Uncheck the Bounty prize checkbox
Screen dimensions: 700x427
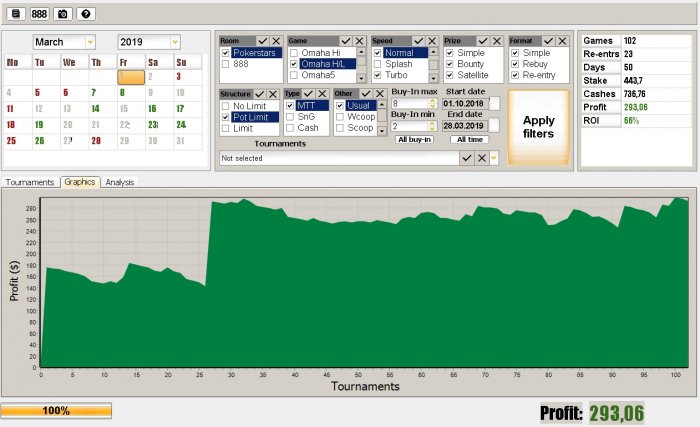coord(450,64)
